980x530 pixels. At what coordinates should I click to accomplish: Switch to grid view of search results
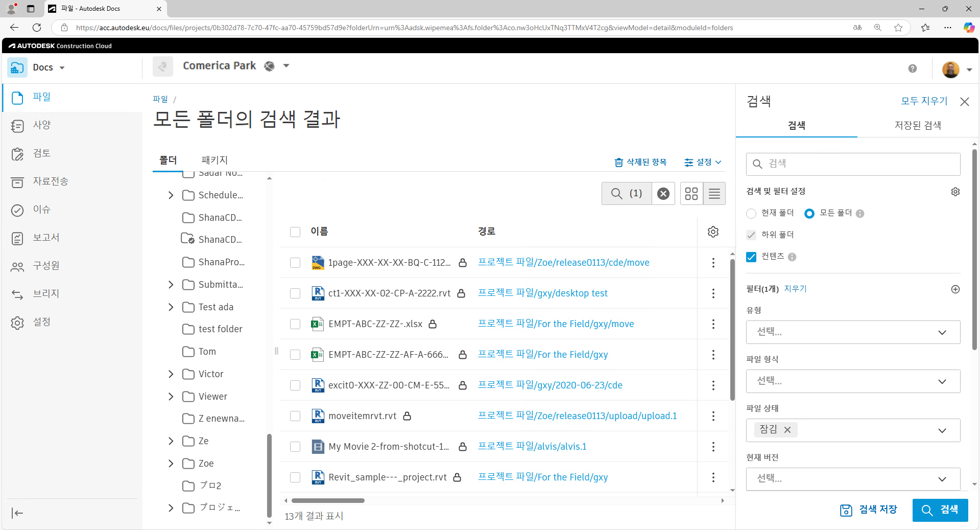click(x=691, y=193)
